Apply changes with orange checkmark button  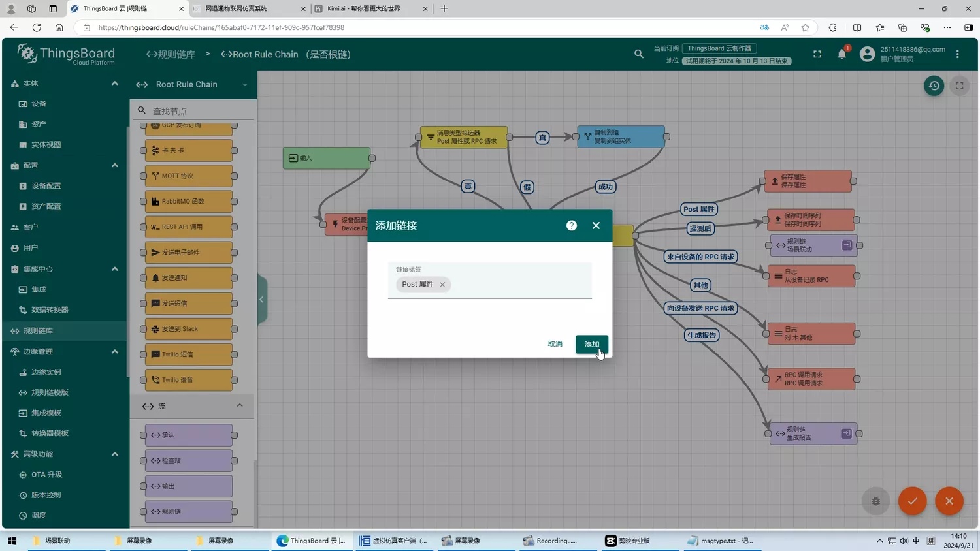point(912,501)
